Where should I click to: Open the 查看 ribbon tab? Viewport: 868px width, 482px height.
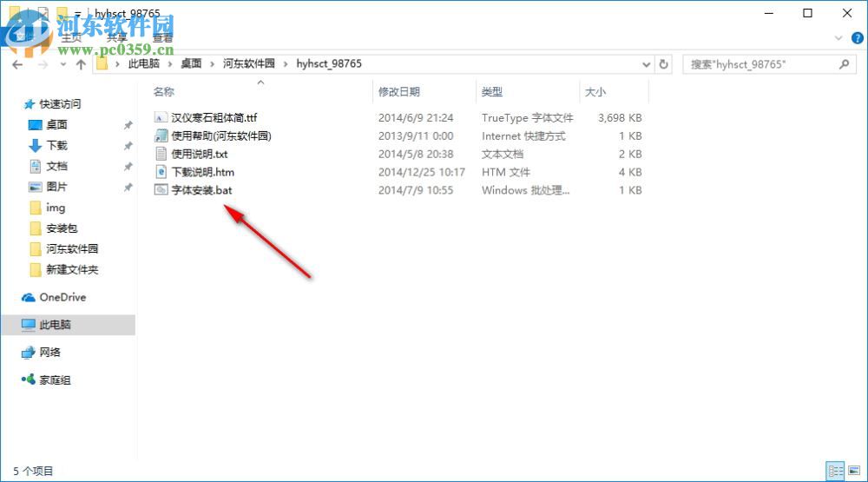(x=163, y=37)
